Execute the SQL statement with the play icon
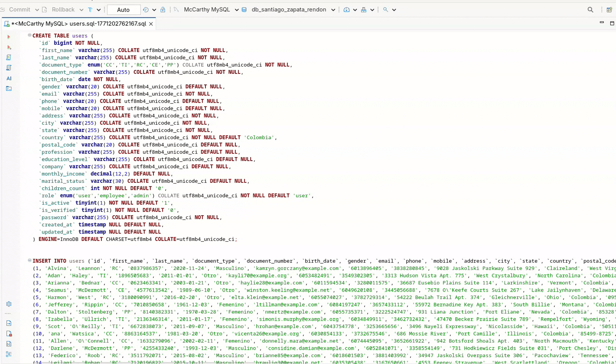 click(x=9, y=37)
